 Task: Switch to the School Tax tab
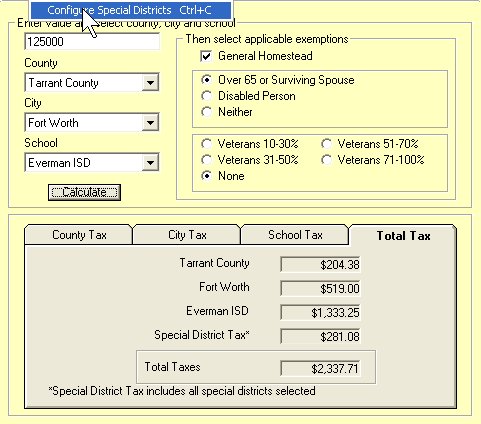click(295, 235)
